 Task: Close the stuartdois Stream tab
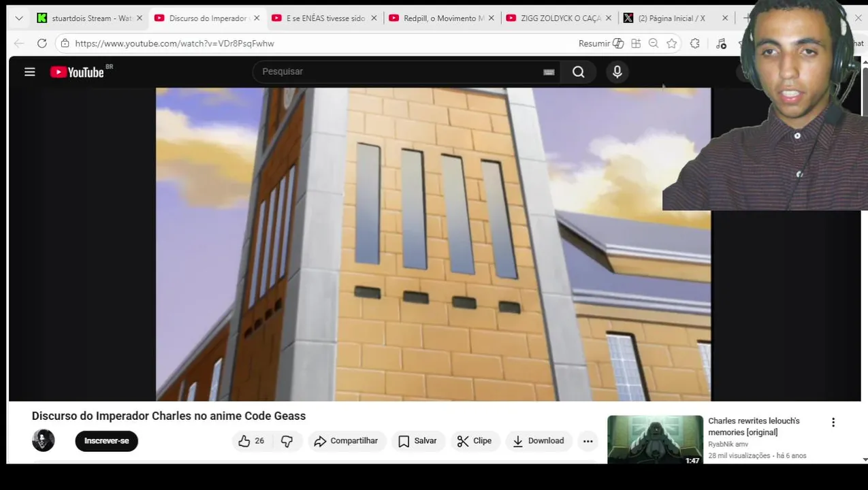click(x=140, y=18)
